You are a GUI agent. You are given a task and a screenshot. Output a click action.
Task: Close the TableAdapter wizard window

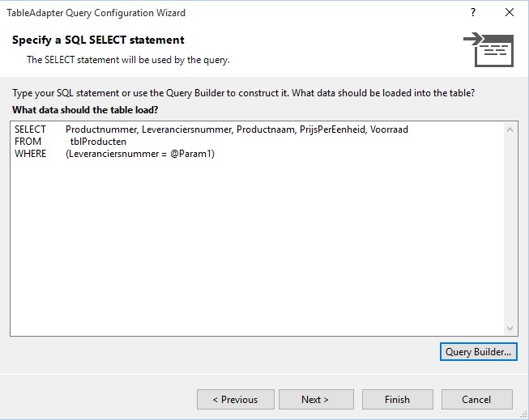510,12
